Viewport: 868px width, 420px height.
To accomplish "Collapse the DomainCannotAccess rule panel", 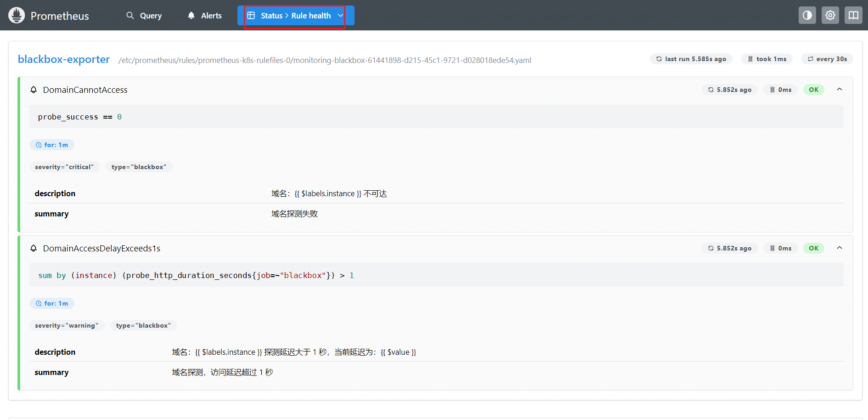I will (839, 89).
